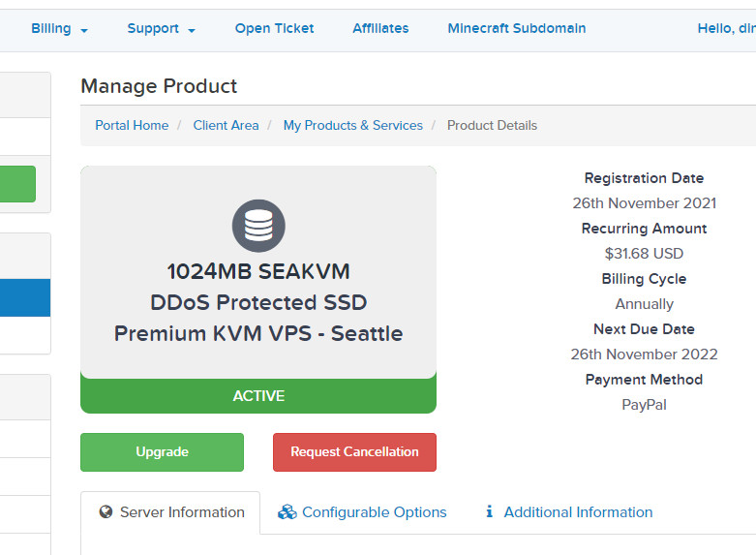
Task: Navigate to Portal Home breadcrumb
Action: click(x=132, y=126)
